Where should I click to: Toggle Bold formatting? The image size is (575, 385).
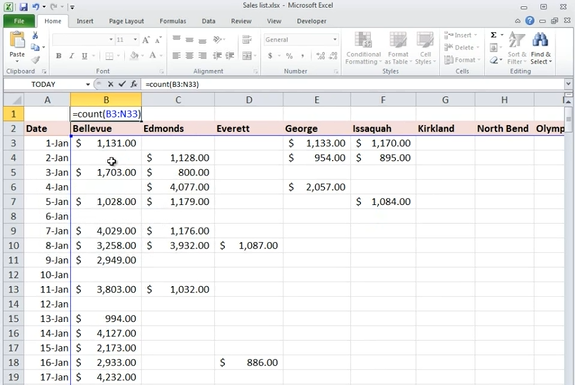(x=59, y=56)
